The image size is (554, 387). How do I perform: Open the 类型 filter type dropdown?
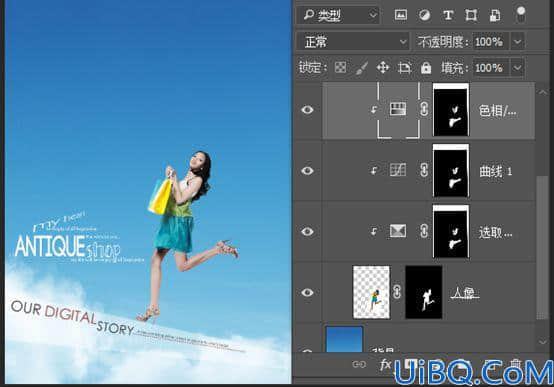pos(338,15)
